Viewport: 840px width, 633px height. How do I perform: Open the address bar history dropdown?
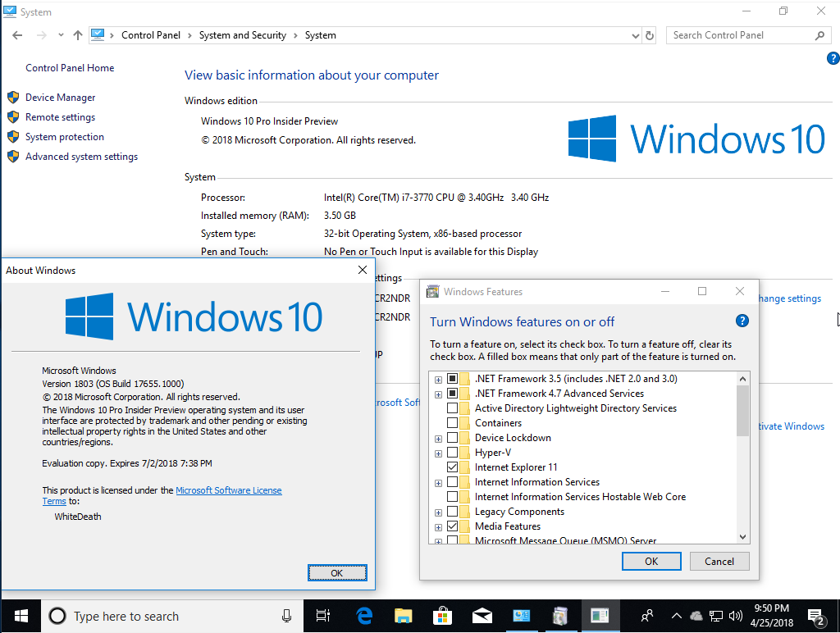pos(636,36)
